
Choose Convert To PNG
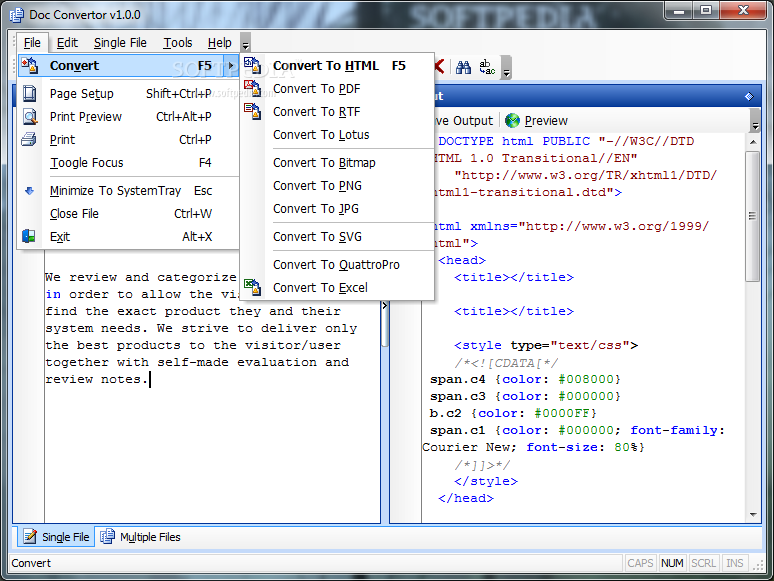coord(337,186)
